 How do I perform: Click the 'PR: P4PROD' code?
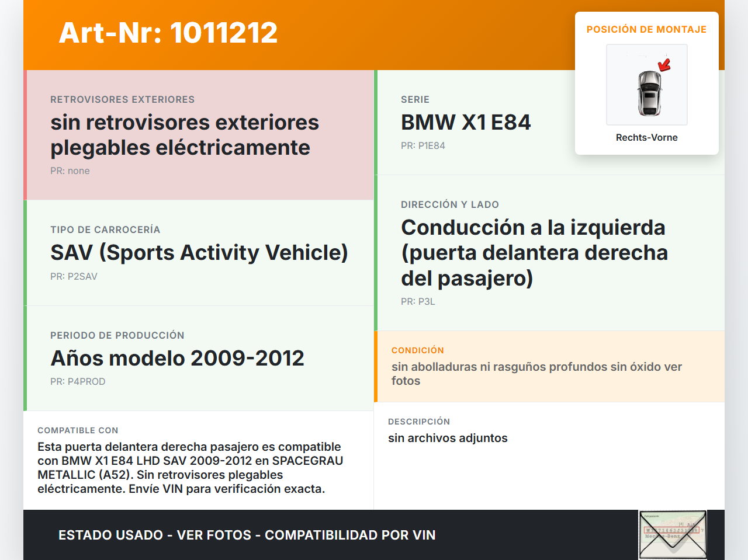78,381
